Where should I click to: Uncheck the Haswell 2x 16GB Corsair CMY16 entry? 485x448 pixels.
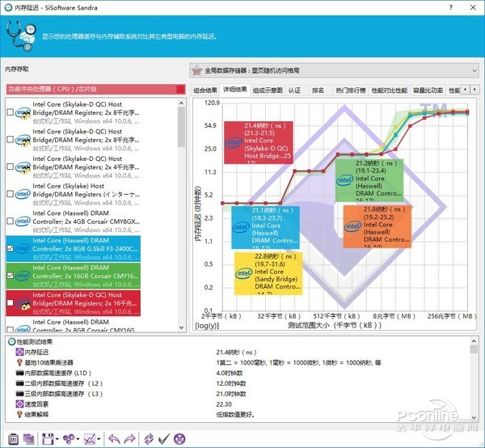click(10, 276)
